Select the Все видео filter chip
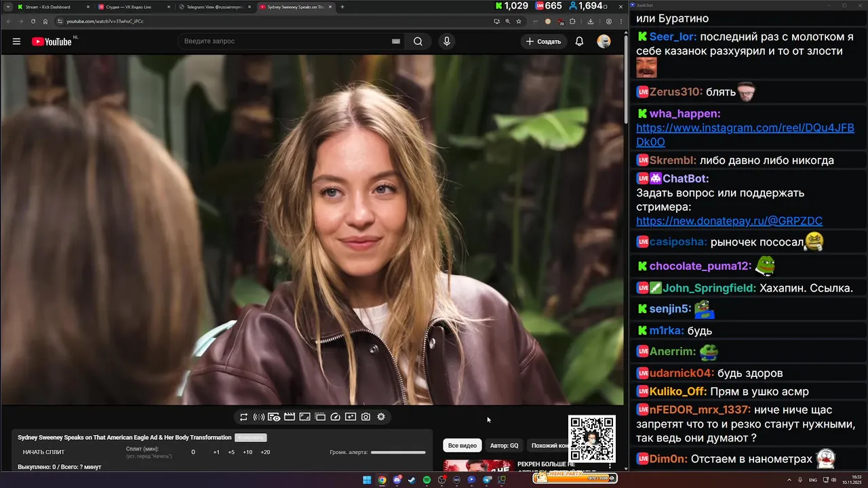Viewport: 868px width, 488px height. tap(462, 445)
